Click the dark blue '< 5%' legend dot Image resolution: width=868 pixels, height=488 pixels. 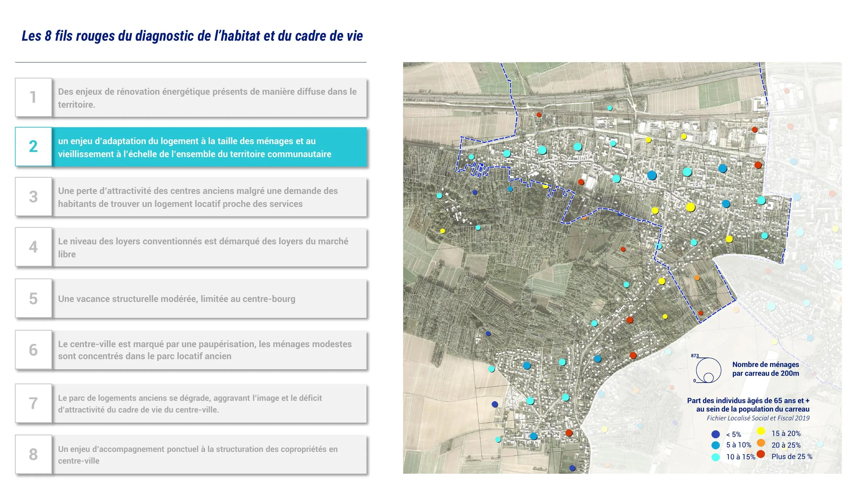point(715,434)
